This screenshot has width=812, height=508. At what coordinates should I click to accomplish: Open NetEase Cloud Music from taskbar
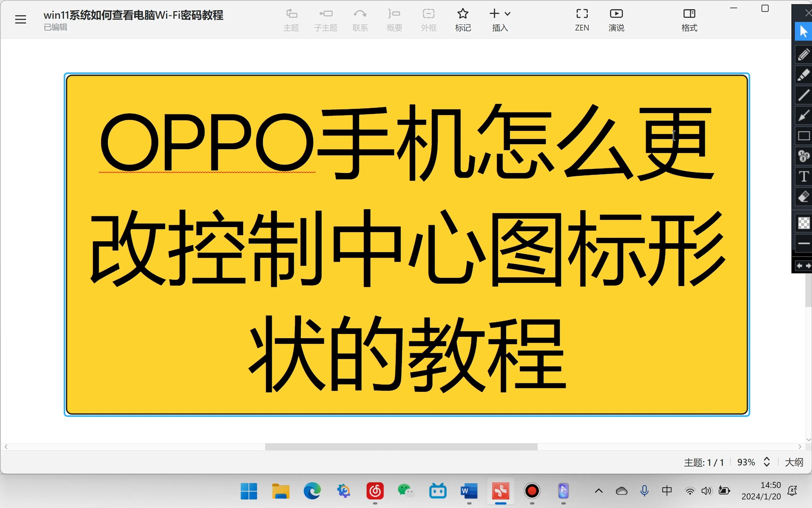click(375, 491)
